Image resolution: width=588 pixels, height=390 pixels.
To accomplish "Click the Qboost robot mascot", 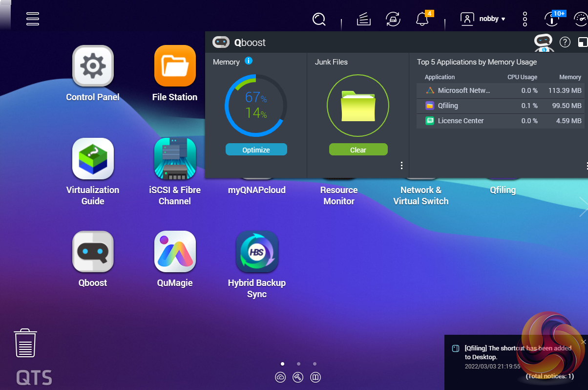I will click(543, 43).
